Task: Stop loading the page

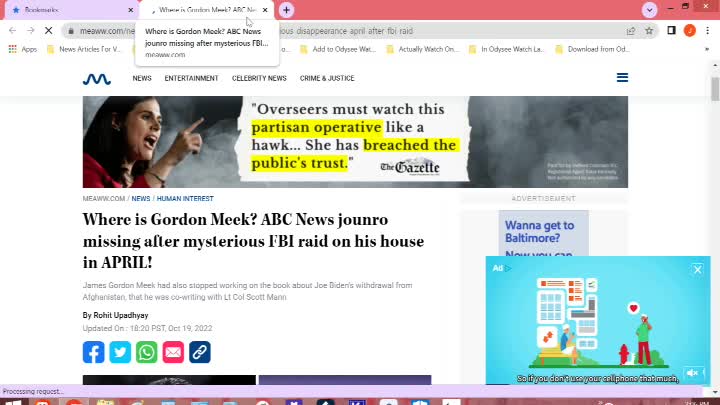Action: [x=49, y=31]
